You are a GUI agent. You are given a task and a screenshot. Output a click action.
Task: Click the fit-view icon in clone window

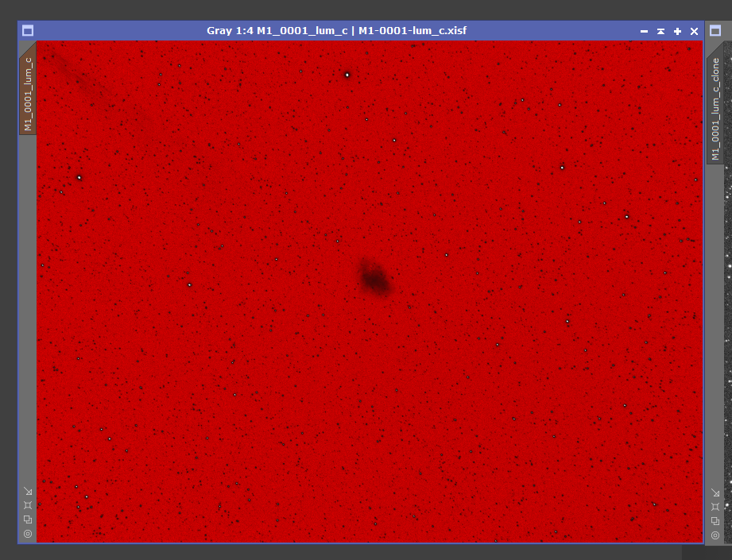pos(715,506)
